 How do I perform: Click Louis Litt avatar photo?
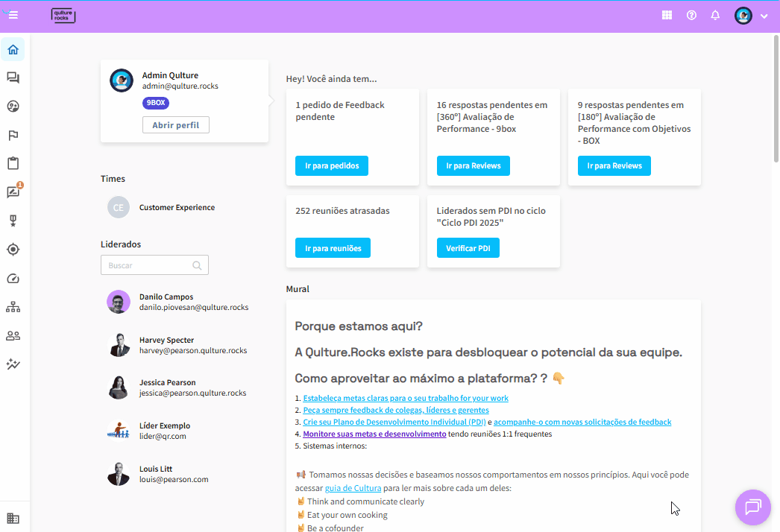click(x=119, y=474)
